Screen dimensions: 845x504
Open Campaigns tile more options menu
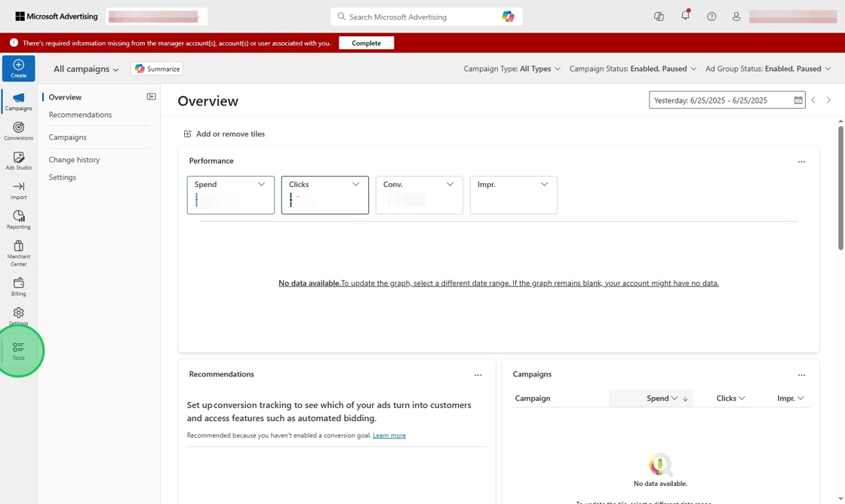801,375
